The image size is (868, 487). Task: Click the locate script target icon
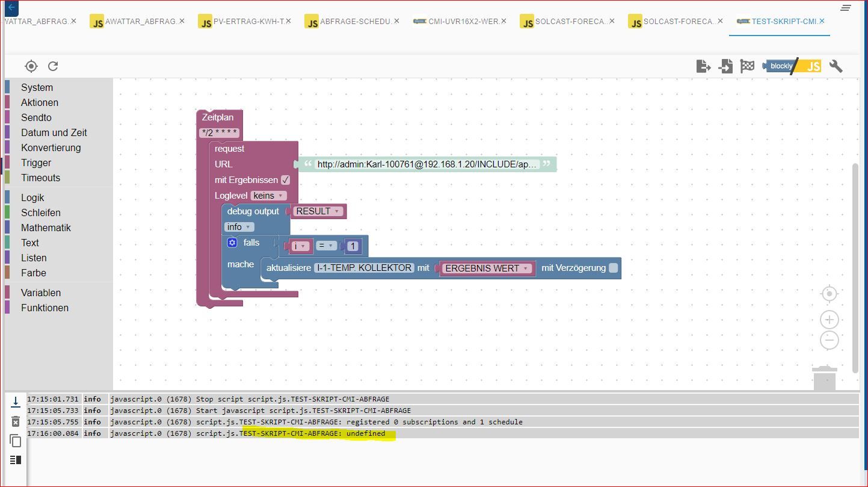[31, 66]
